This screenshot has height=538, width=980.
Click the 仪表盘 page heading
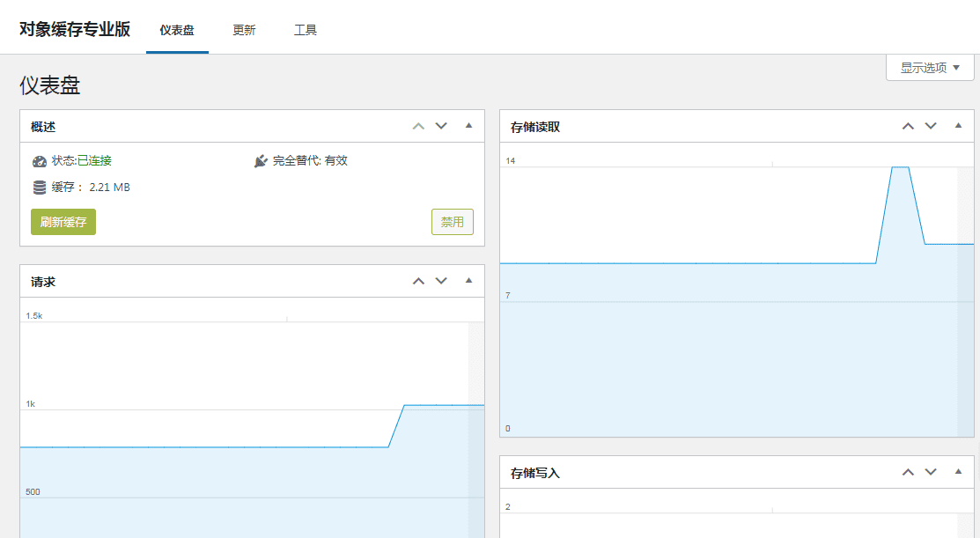49,85
